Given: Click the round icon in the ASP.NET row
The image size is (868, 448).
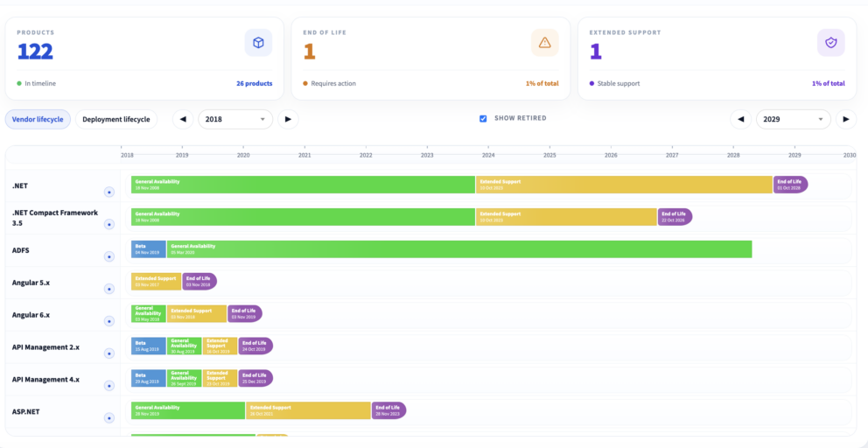Looking at the screenshot, I should [109, 417].
